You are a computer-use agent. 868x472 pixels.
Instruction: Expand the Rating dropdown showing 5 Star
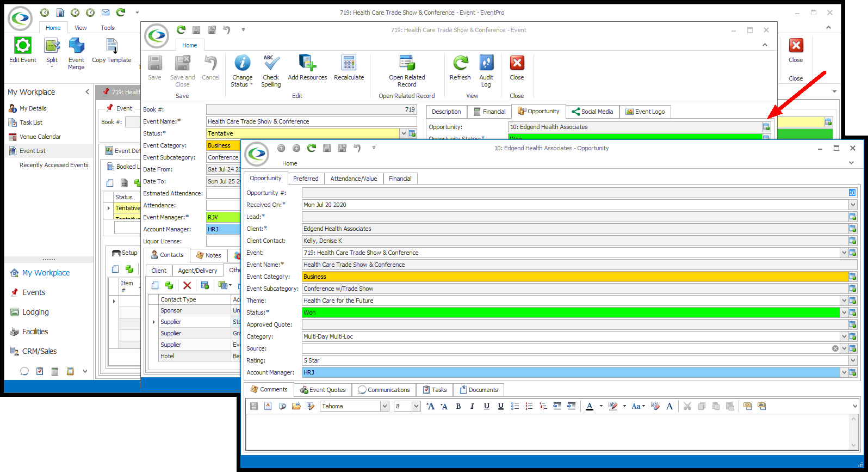pos(853,360)
